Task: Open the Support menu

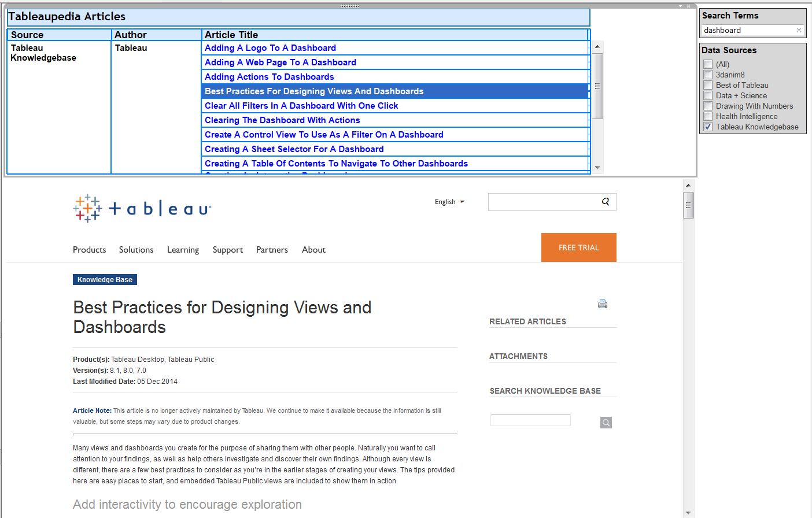Action: (x=228, y=250)
